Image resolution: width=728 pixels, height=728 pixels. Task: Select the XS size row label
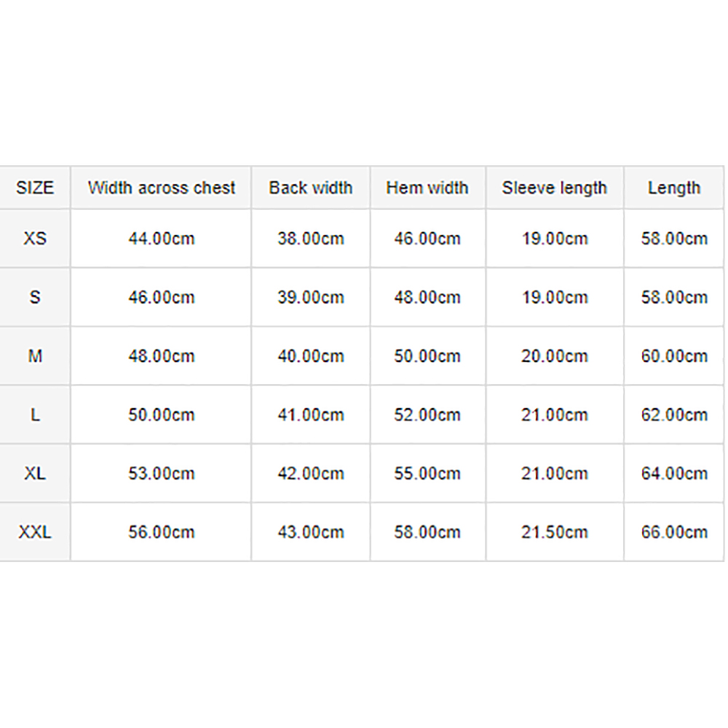tap(35, 238)
